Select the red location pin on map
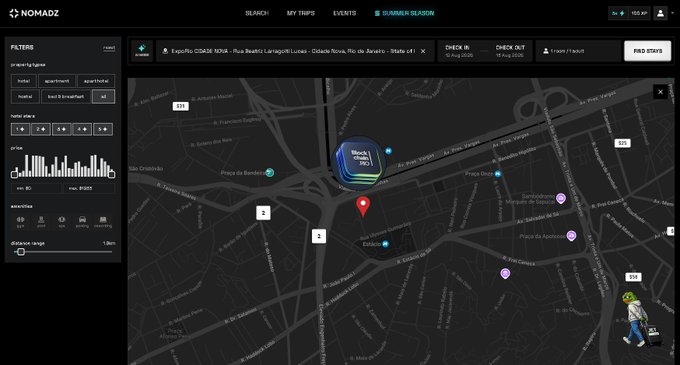Image resolution: width=680 pixels, height=365 pixels. pyautogui.click(x=363, y=206)
